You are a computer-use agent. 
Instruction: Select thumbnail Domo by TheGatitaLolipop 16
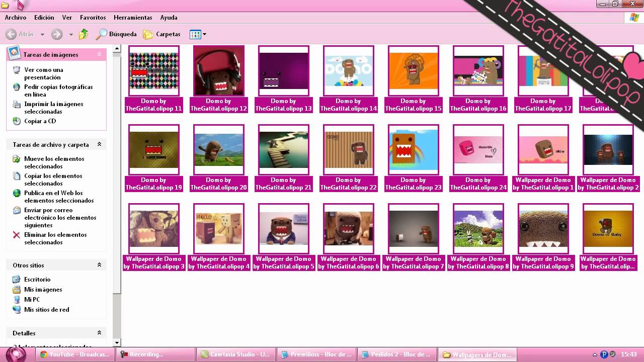tap(478, 71)
